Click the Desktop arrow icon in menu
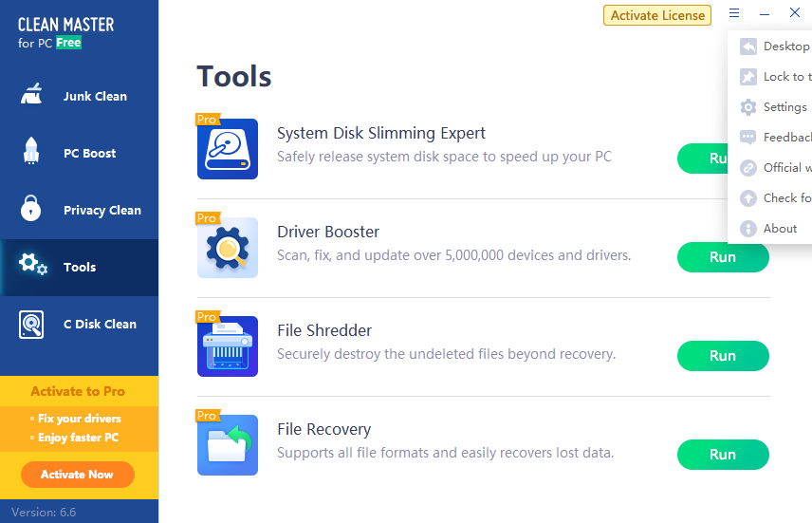This screenshot has width=812, height=523. pyautogui.click(x=747, y=47)
